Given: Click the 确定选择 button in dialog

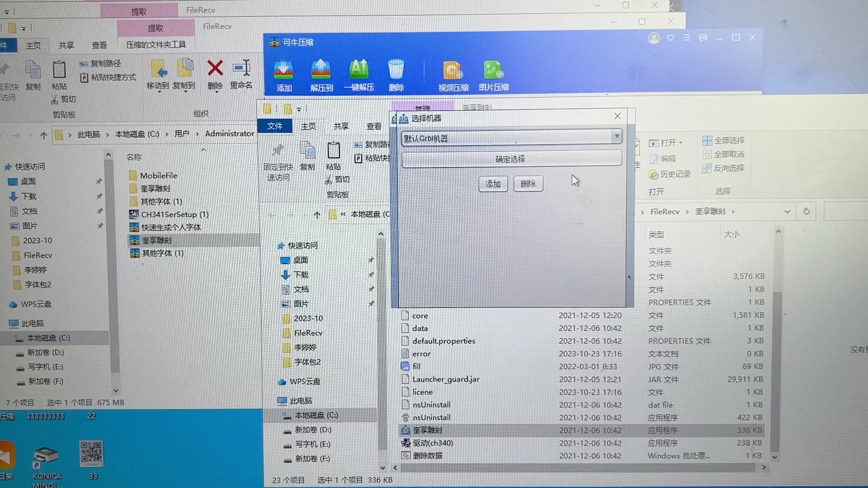Looking at the screenshot, I should (x=511, y=159).
